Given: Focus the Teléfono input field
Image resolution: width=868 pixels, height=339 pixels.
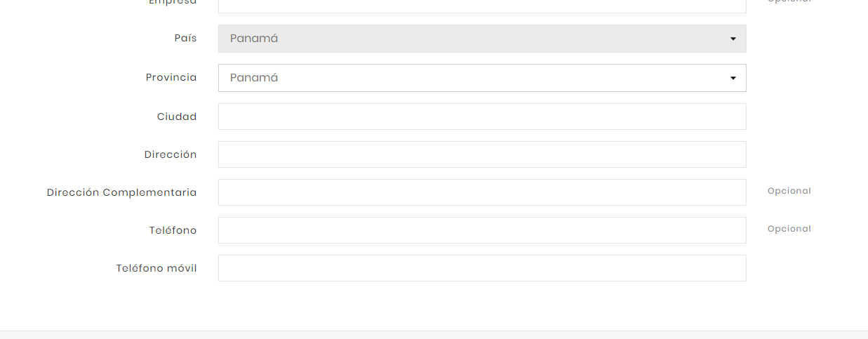Looking at the screenshot, I should pyautogui.click(x=481, y=230).
